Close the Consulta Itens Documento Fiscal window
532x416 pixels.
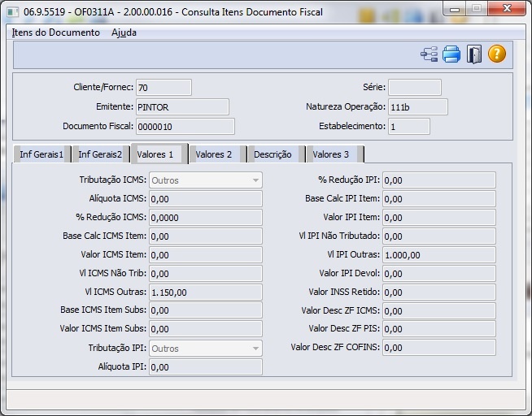[507, 9]
